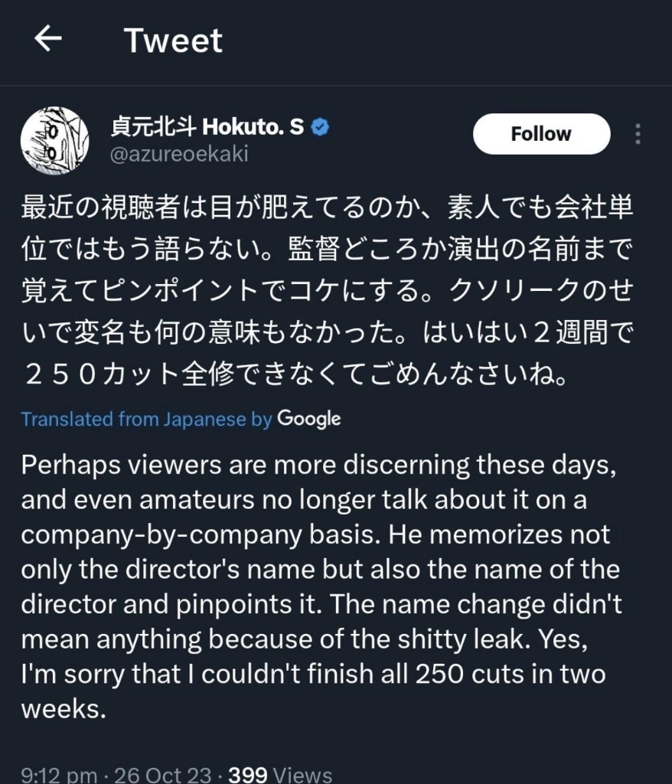The height and width of the screenshot is (784, 672).
Task: Click the 399 view count number
Action: (x=247, y=775)
